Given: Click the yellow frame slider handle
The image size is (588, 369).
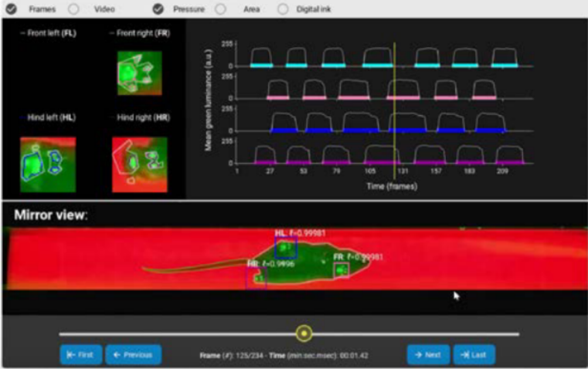Looking at the screenshot, I should click(304, 333).
